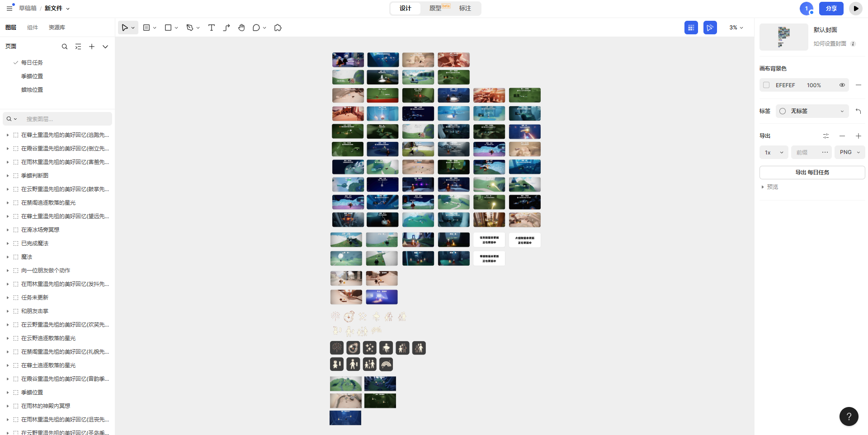Expand the 预览 section
868x435 pixels.
[763, 187]
